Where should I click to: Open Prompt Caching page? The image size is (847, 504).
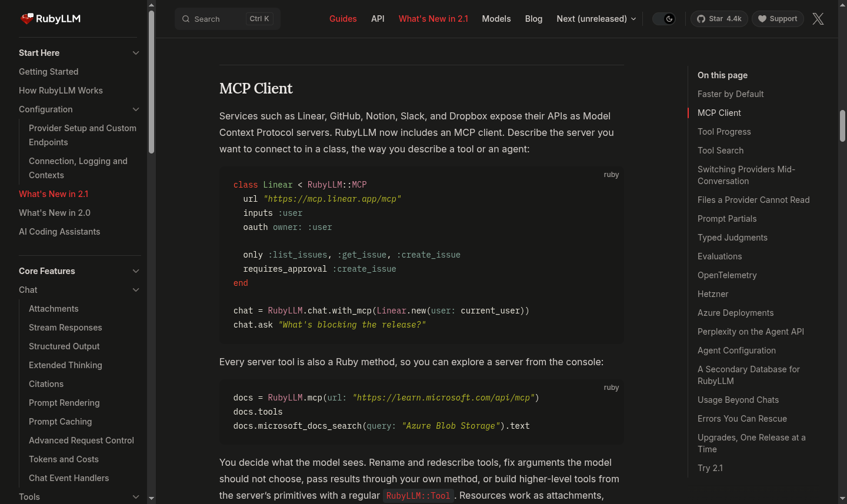pyautogui.click(x=60, y=422)
